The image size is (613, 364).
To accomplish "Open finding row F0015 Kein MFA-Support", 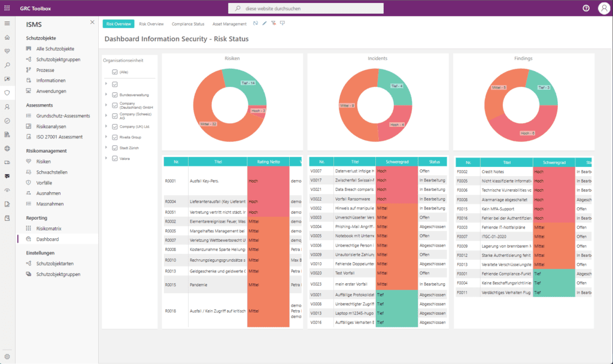I will point(523,209).
